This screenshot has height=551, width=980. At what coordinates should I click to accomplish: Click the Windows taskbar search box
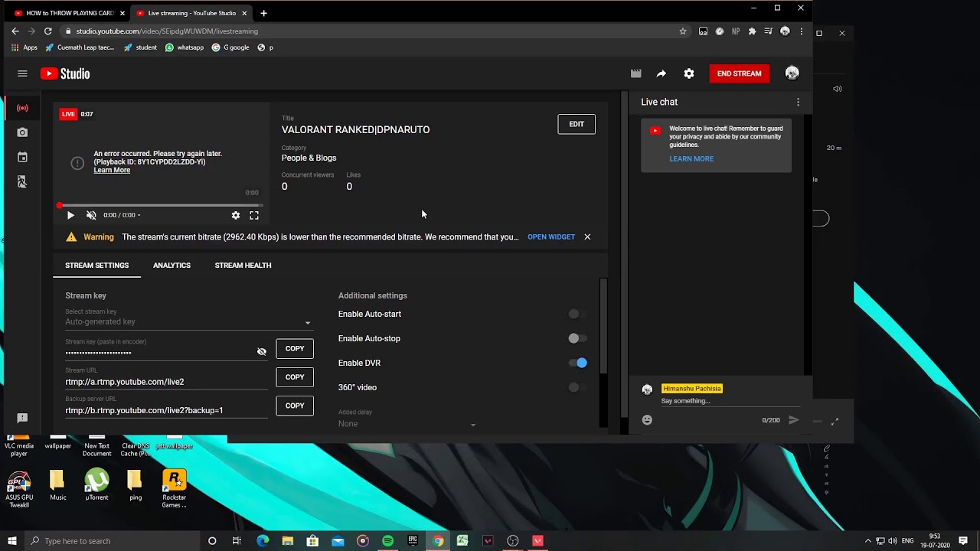click(112, 541)
